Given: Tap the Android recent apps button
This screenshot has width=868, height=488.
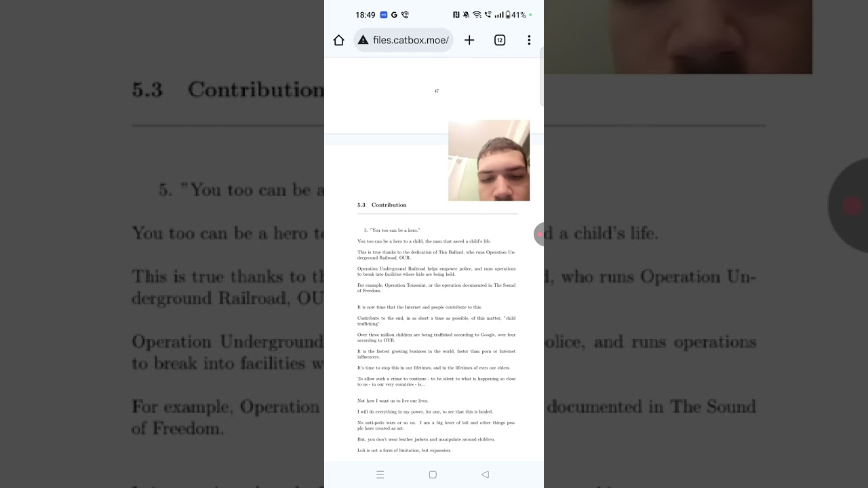Looking at the screenshot, I should point(380,474).
